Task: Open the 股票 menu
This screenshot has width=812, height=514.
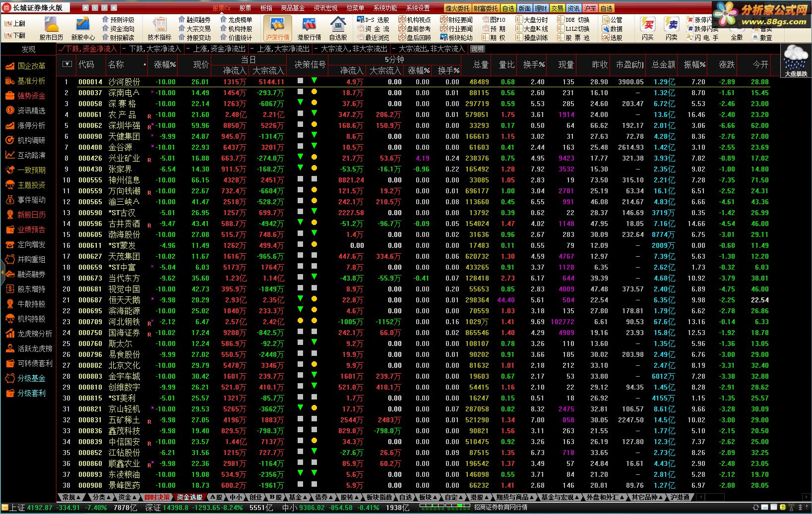Action: click(245, 8)
